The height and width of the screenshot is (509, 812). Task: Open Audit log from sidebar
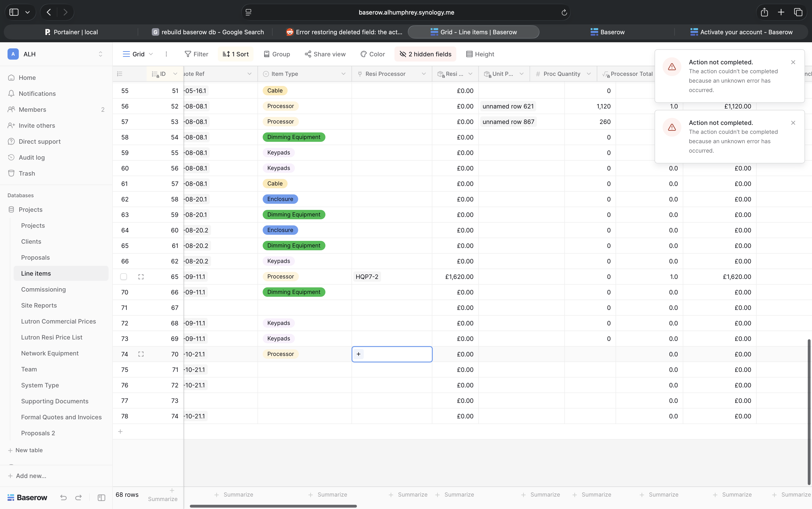coord(32,157)
